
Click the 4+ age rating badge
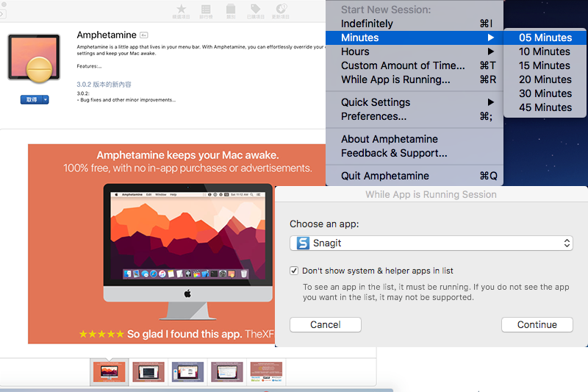coord(144,35)
